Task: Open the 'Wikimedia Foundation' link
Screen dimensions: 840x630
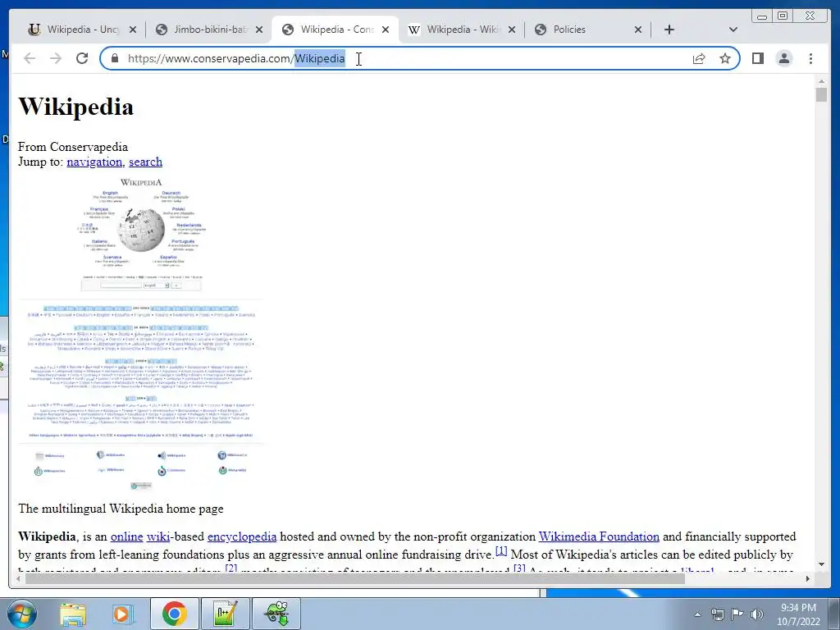Action: pos(599,536)
